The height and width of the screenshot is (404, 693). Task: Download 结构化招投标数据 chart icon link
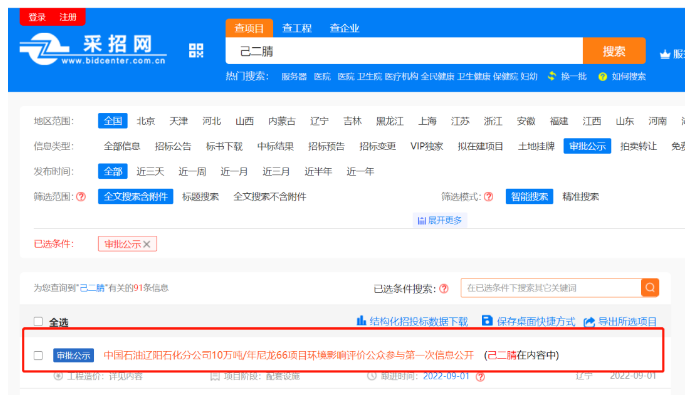coord(362,321)
